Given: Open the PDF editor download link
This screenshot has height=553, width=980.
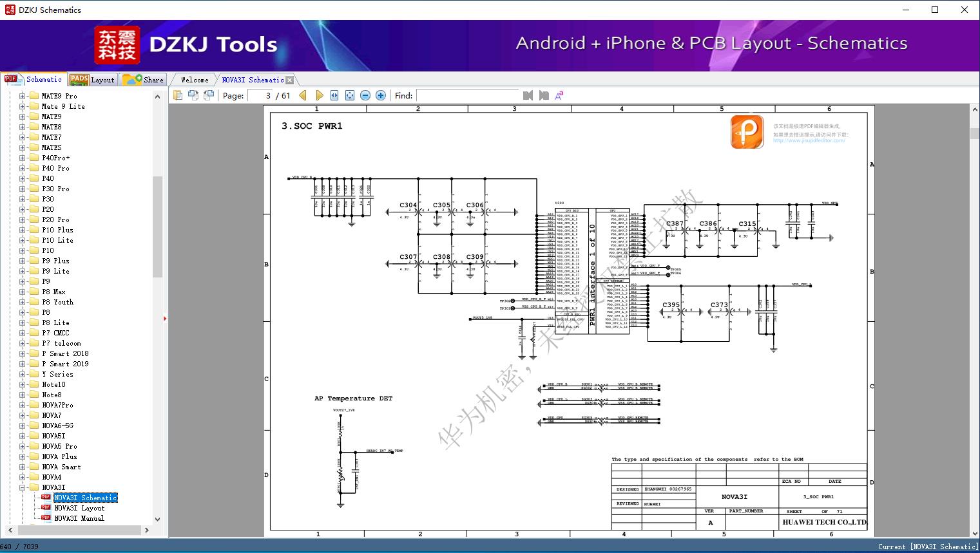Looking at the screenshot, I should [809, 141].
